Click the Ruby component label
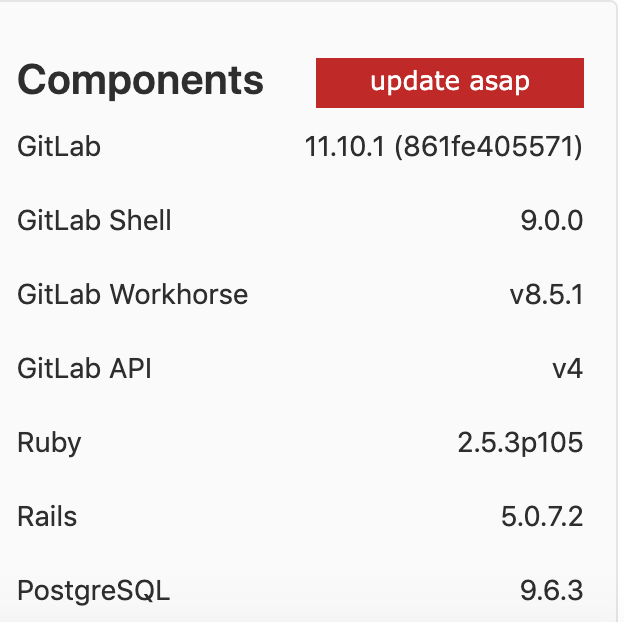Screen dimensions: 624x622 pyautogui.click(x=49, y=443)
